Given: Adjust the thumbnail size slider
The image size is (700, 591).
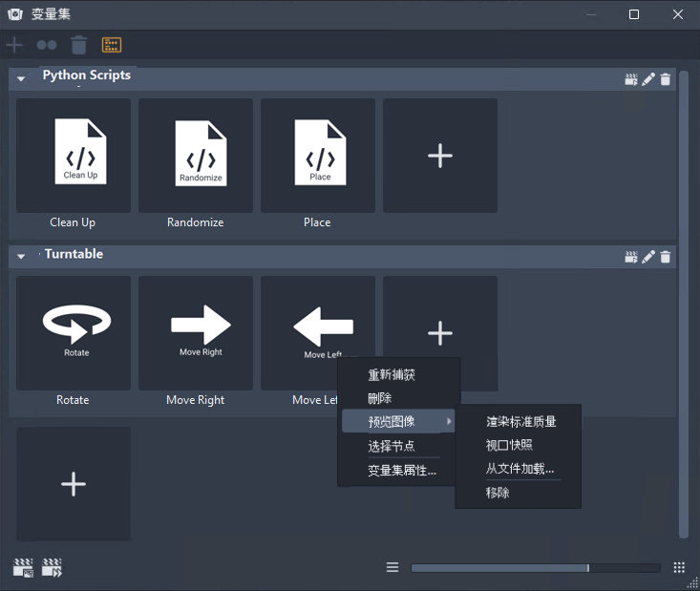Looking at the screenshot, I should point(536,568).
